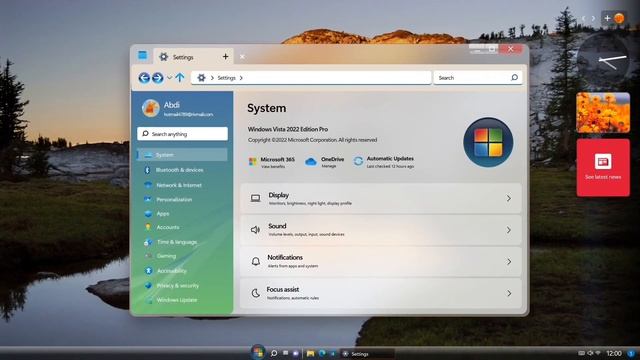Open the Display settings row
640x360 pixels.
click(x=381, y=198)
